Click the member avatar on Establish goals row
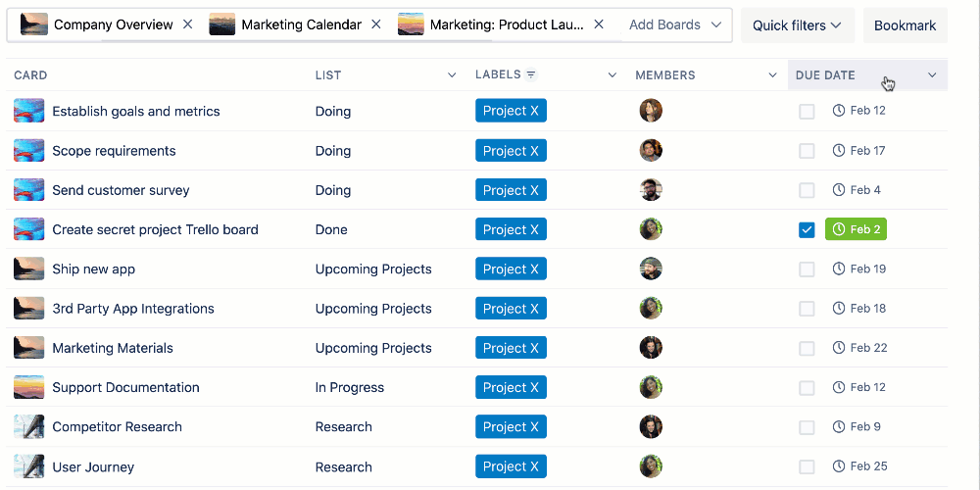This screenshot has height=490, width=980. coord(651,111)
